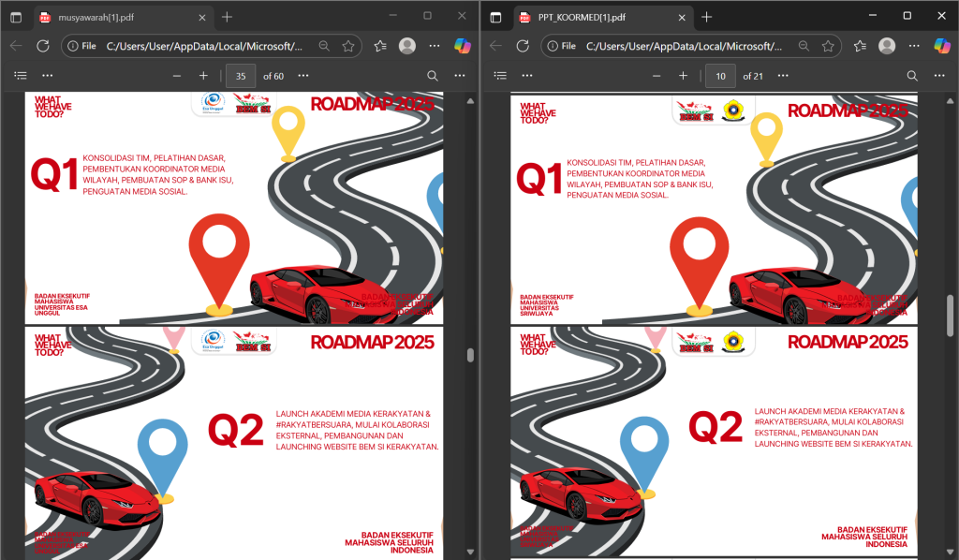Click find icon in PPT_KOORMED PDF toolbar
Image resolution: width=959 pixels, height=560 pixels.
click(912, 76)
